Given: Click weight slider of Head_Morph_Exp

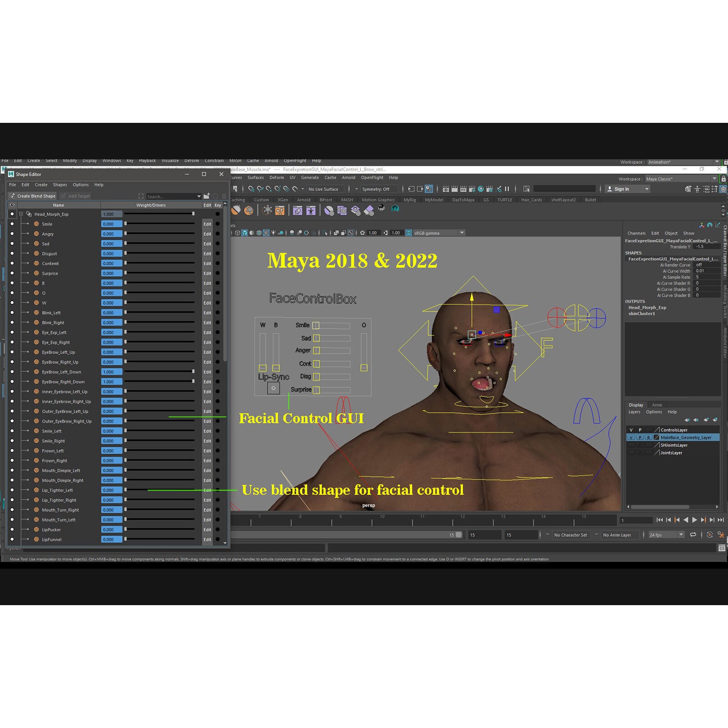Looking at the screenshot, I should click(159, 214).
